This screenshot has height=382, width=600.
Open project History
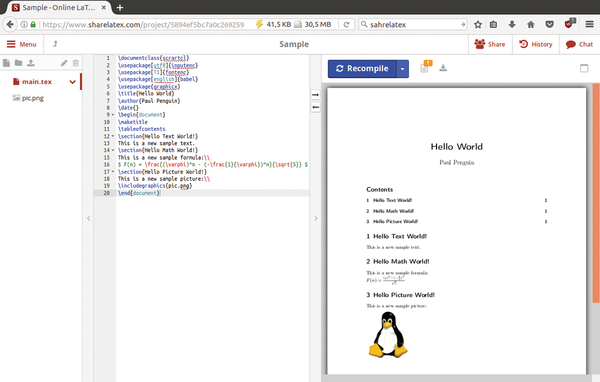coord(536,44)
